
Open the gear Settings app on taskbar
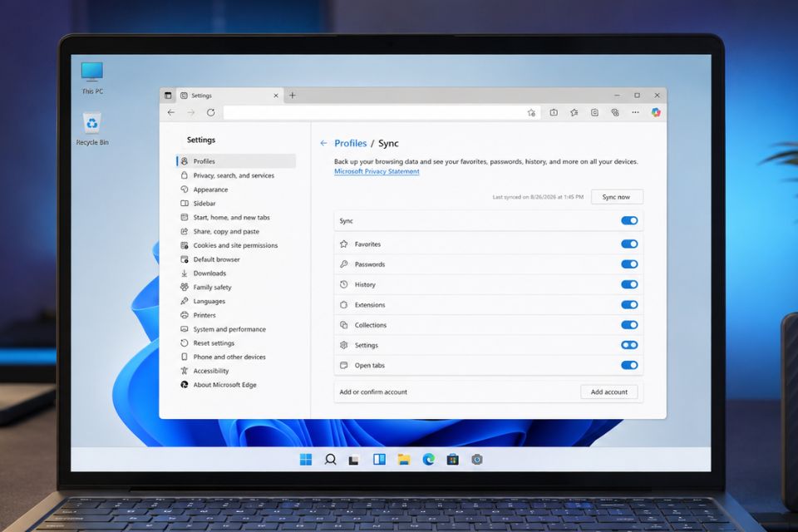point(477,460)
